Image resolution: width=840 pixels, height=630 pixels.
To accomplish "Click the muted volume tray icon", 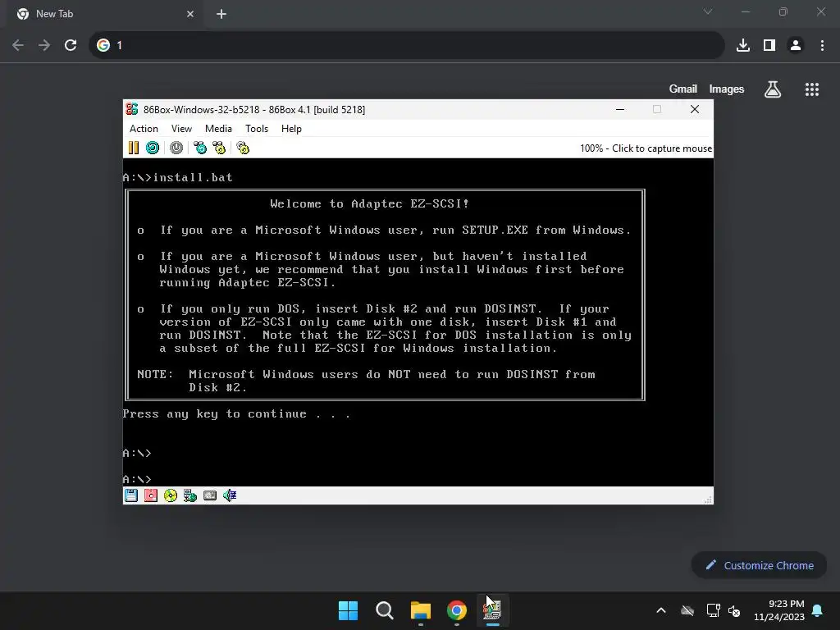I will point(734,610).
